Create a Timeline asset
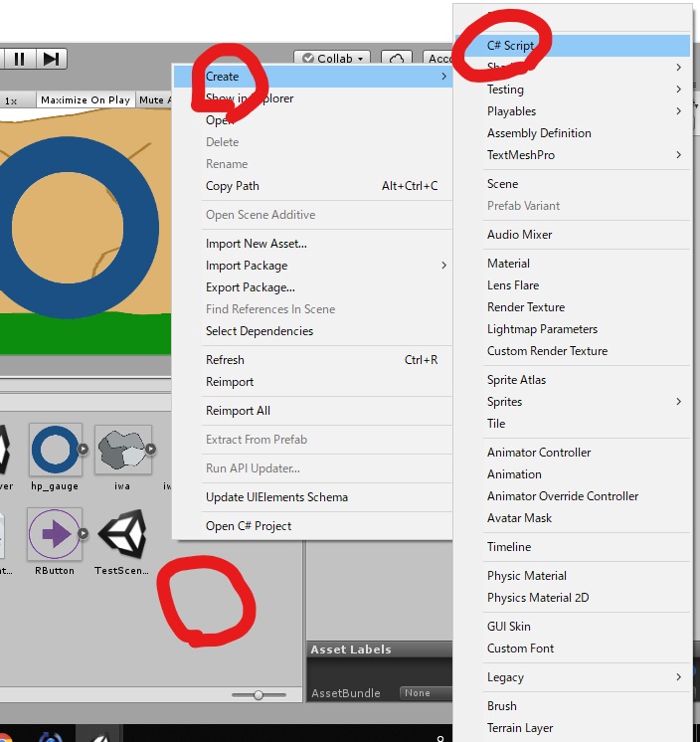700x742 pixels. click(573, 547)
